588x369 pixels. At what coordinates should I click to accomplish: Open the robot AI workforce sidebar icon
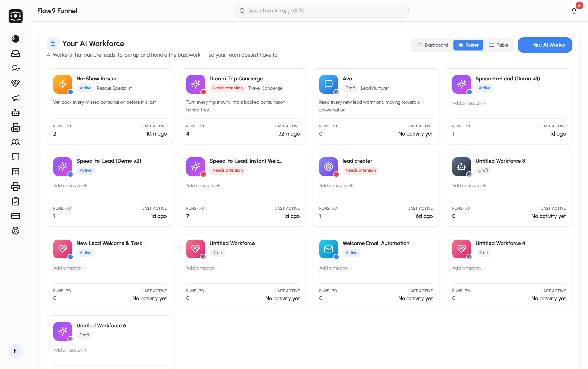15,113
